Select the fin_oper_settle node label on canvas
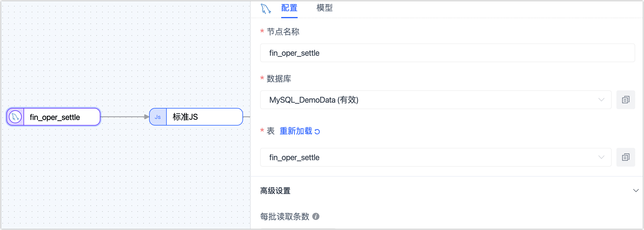644x230 pixels. click(55, 117)
